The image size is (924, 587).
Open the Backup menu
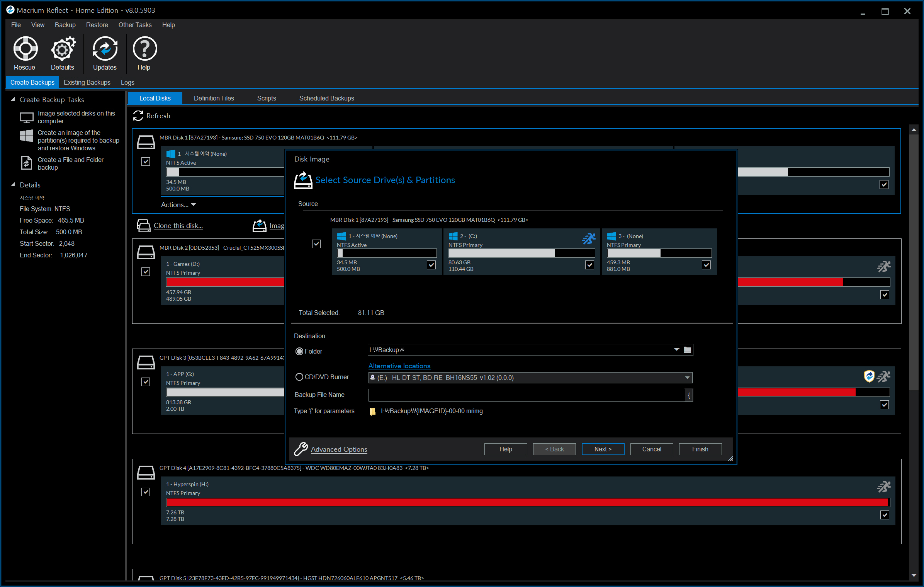click(x=65, y=25)
